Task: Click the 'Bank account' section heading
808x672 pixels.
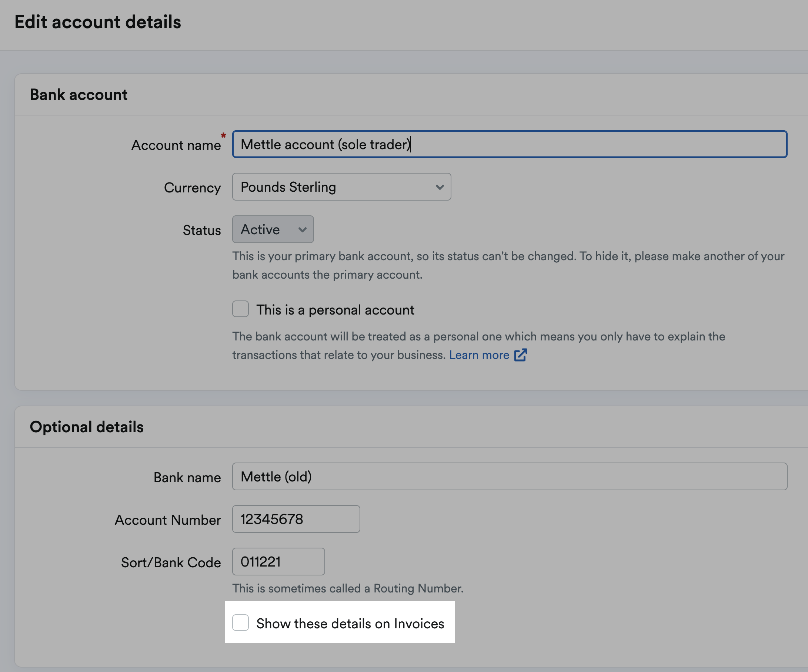Action: 79,95
